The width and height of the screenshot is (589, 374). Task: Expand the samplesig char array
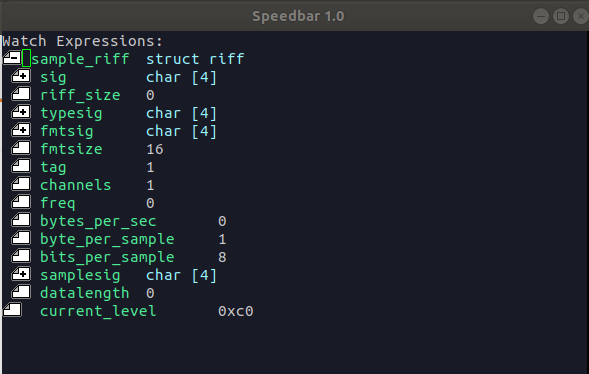tap(21, 274)
